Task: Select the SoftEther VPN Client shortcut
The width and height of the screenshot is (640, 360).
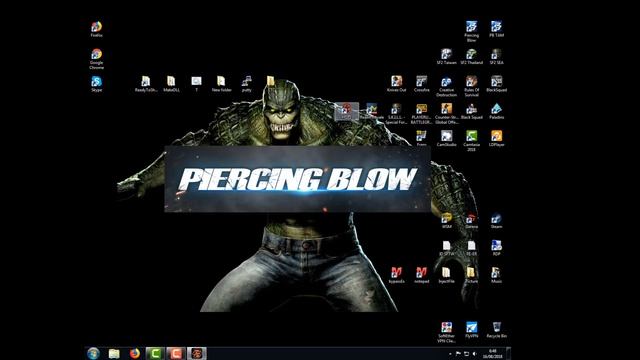Action: coord(447,332)
